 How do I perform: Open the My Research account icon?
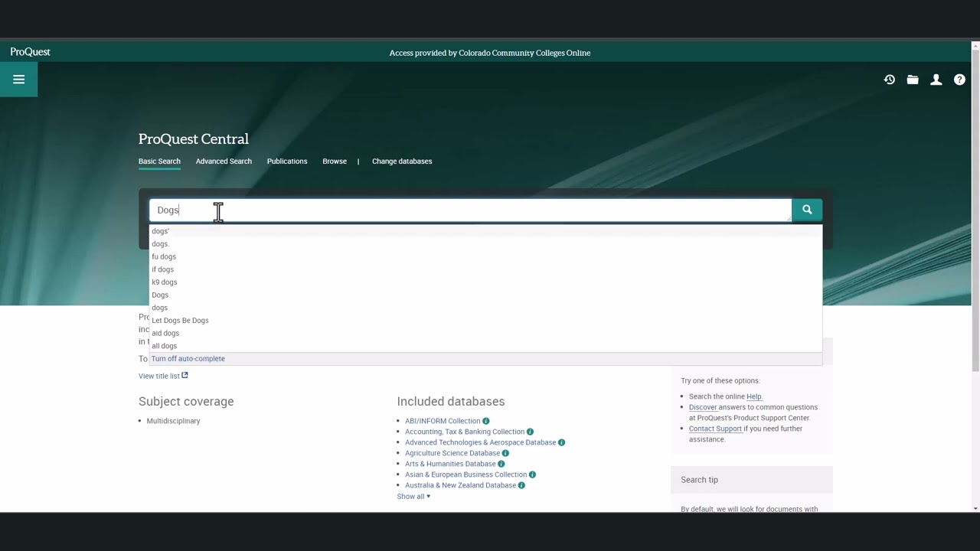(x=936, y=80)
